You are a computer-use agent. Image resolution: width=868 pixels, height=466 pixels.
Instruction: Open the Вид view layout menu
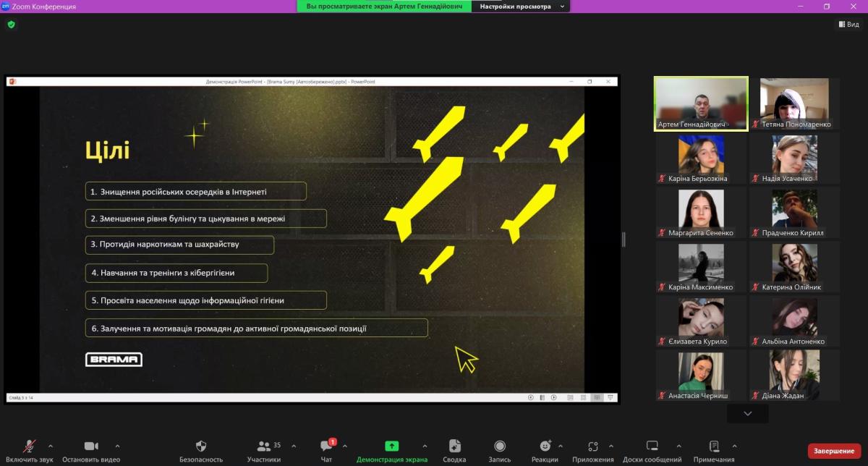(x=849, y=24)
